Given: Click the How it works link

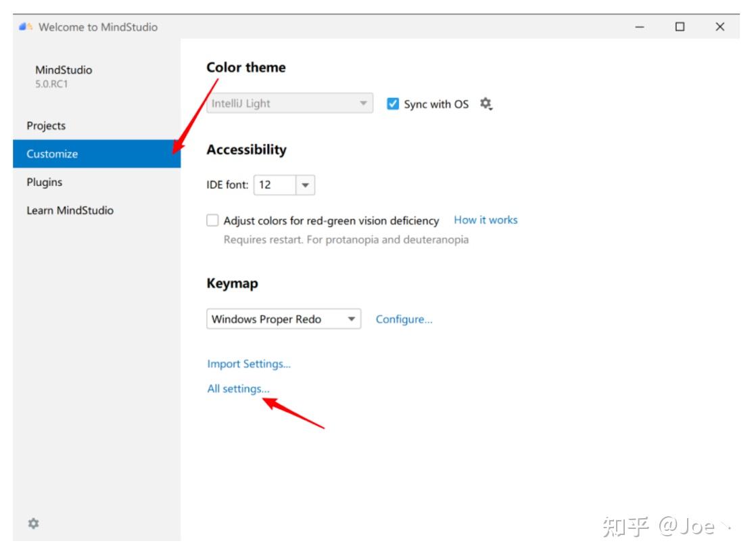Looking at the screenshot, I should (486, 220).
